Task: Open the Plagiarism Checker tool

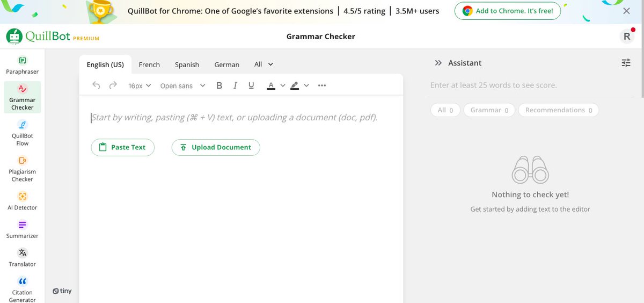Action: pos(22,169)
